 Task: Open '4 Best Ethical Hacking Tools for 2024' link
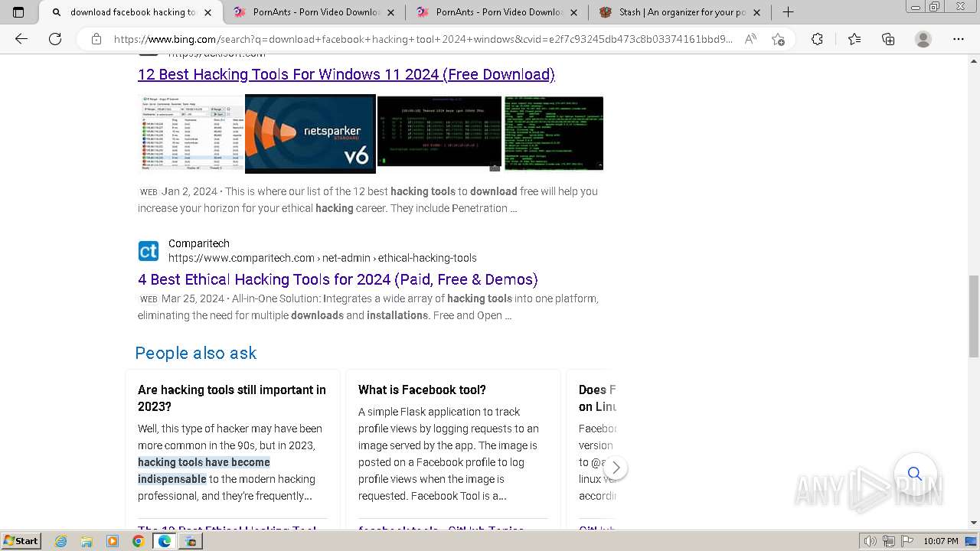(338, 279)
